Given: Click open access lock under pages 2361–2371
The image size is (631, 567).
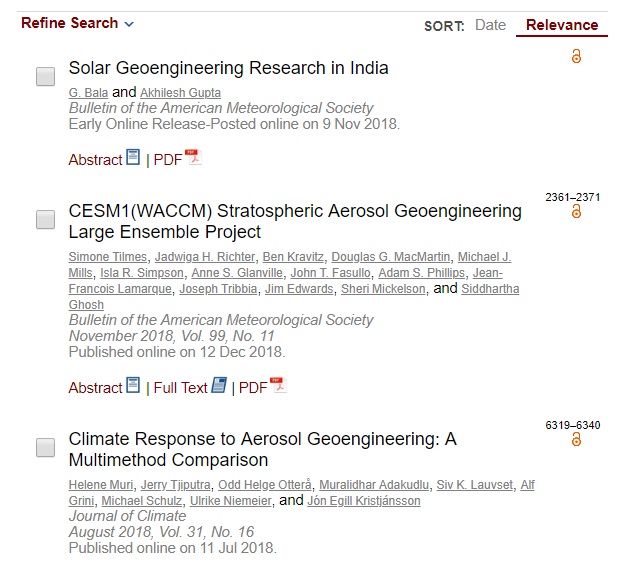Looking at the screenshot, I should click(576, 211).
